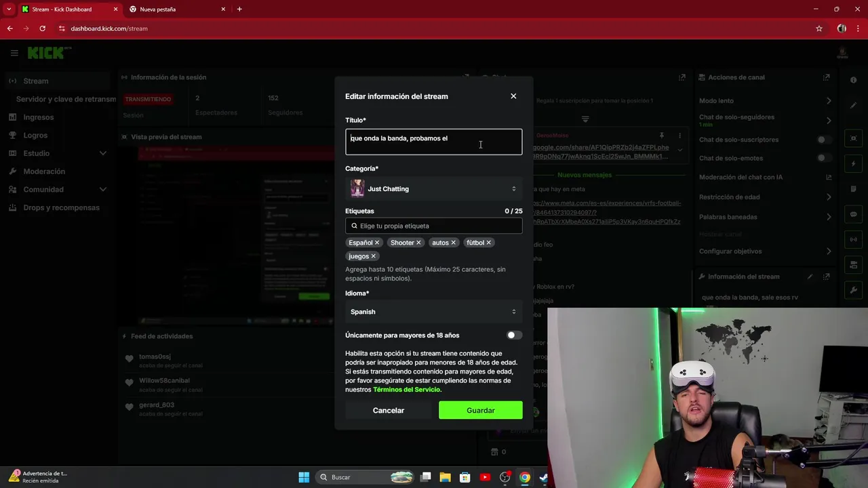Open Moderación in the sidebar
This screenshot has width=868, height=488.
44,171
